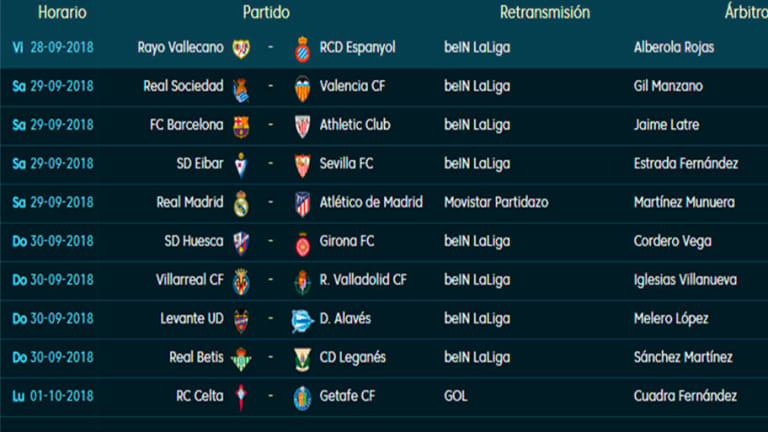Click the Getafe CF crest icon

(x=301, y=397)
